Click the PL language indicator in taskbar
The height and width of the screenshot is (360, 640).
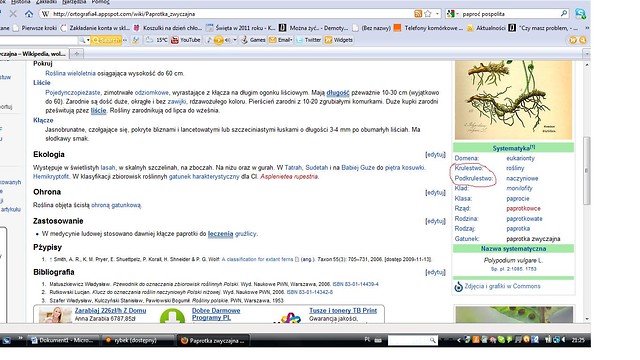(x=367, y=340)
